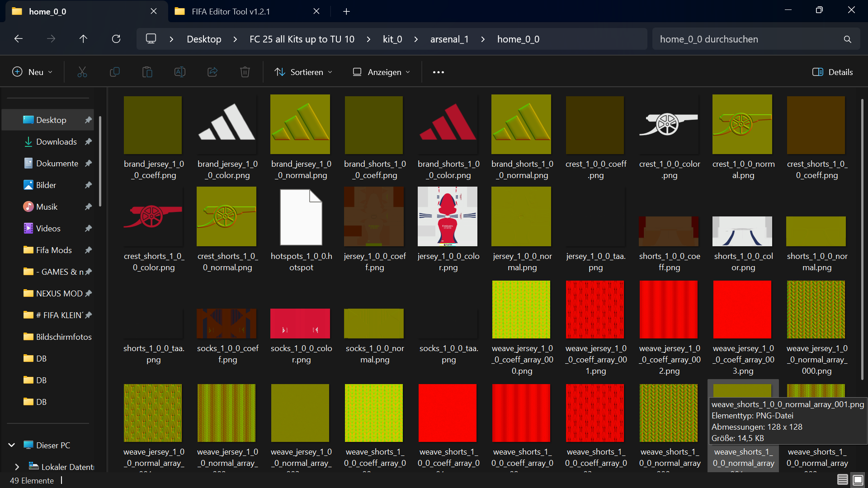Select jersey_1_0_0_coeff.png thumbnail
868x488 pixels.
(374, 216)
